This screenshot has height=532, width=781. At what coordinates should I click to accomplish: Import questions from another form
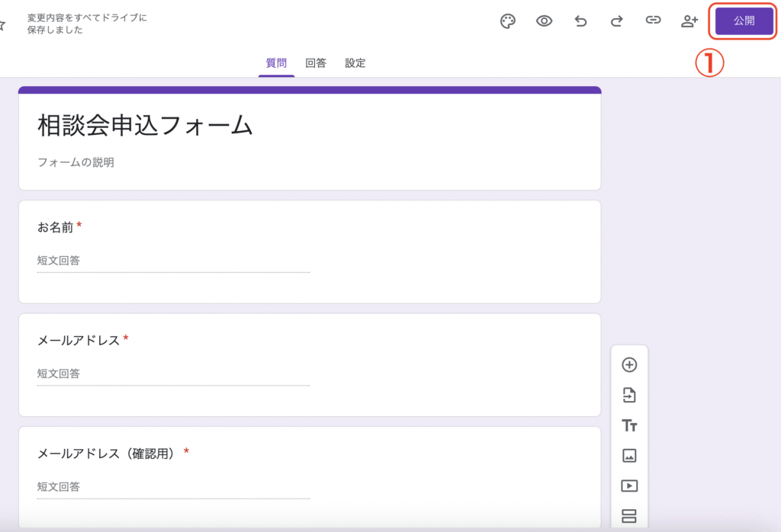(x=629, y=395)
